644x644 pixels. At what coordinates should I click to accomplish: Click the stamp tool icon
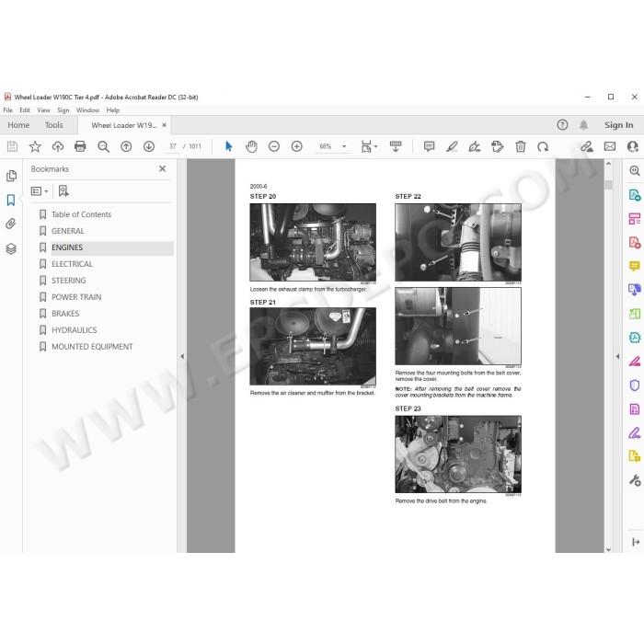[498, 146]
